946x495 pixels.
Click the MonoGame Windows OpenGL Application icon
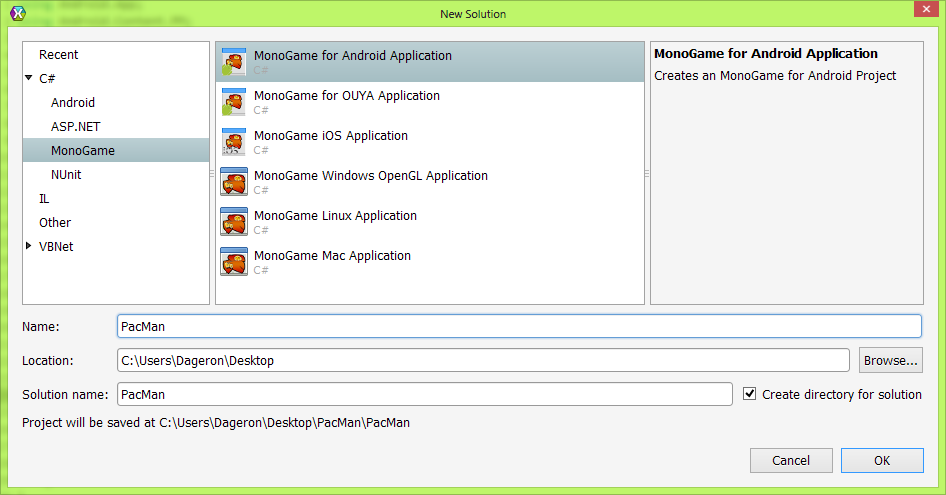click(x=234, y=182)
